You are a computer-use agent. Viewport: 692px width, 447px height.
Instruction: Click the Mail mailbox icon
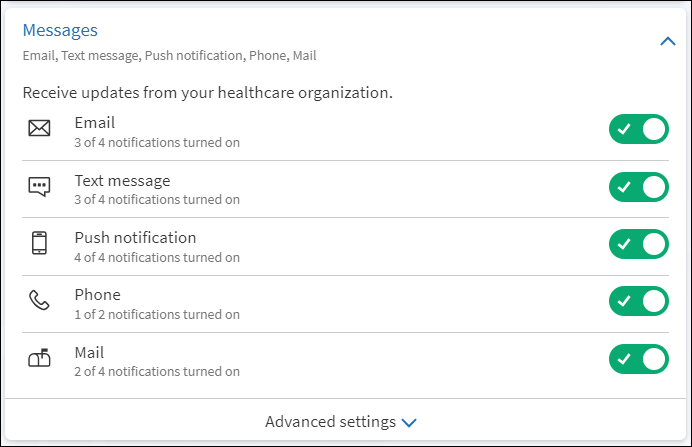click(39, 358)
